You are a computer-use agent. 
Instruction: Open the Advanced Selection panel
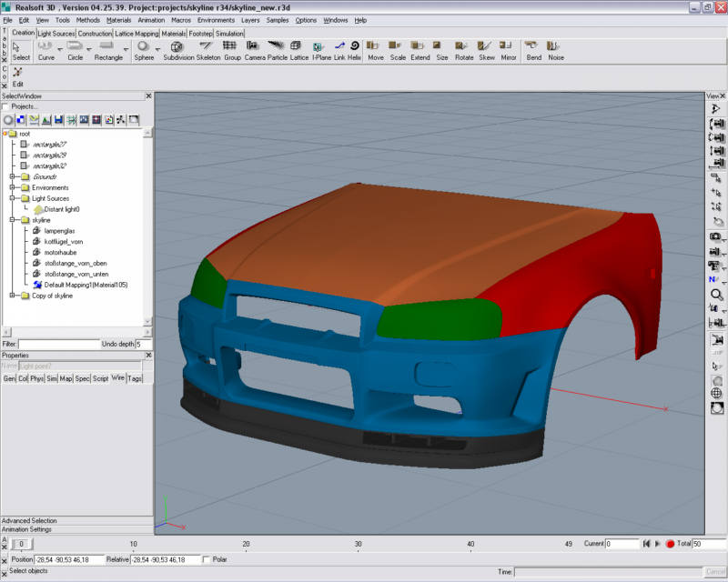point(29,521)
